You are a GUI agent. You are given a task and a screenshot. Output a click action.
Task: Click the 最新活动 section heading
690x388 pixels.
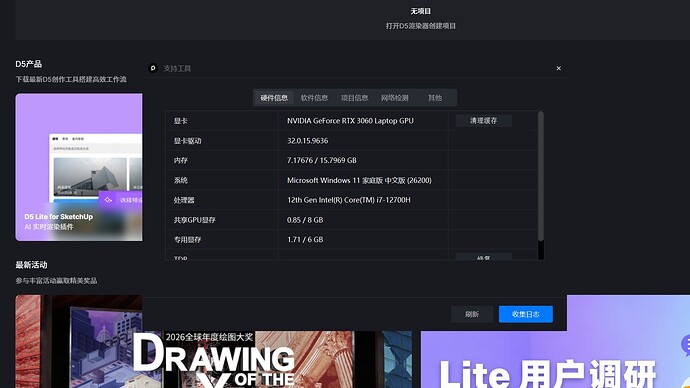coord(31,265)
